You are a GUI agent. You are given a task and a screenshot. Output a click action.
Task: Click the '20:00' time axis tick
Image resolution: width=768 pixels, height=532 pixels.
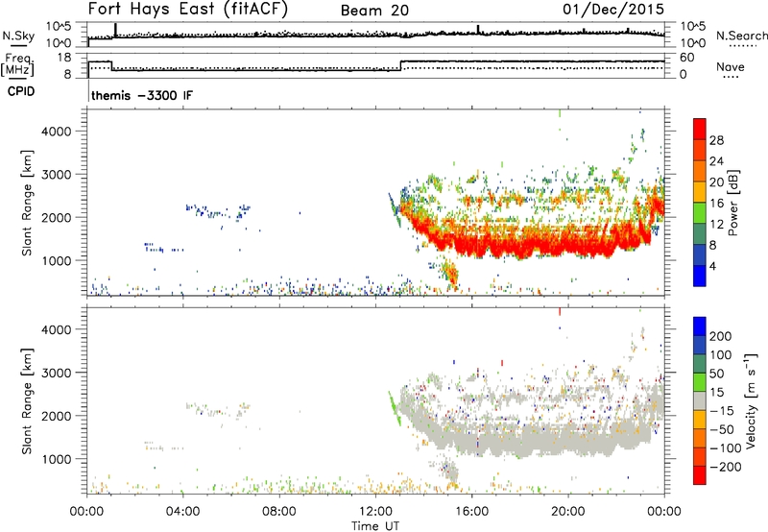(567, 512)
